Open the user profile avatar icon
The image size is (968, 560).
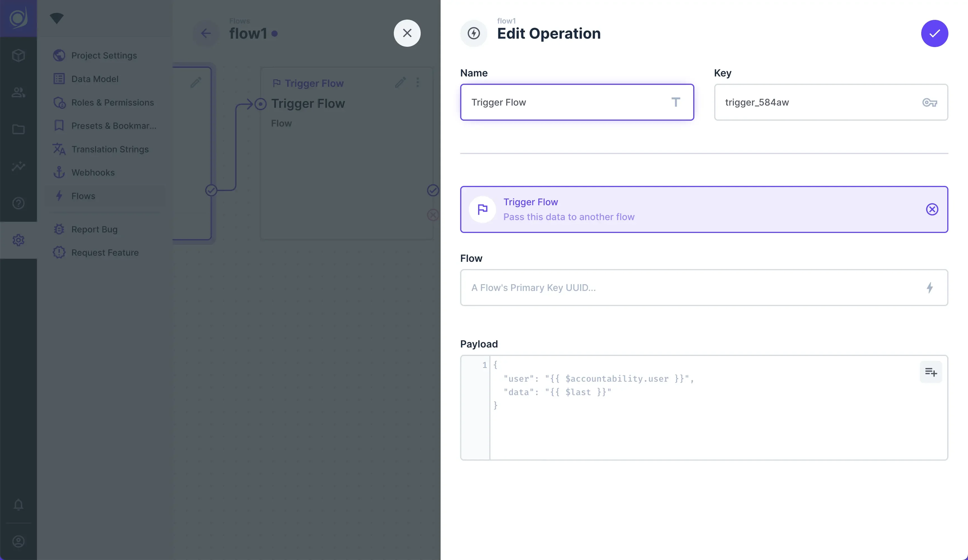18,541
